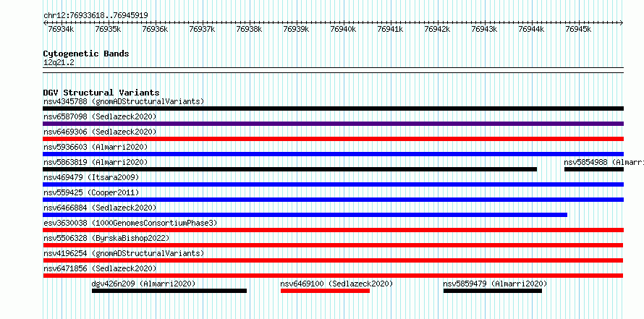Select the black dgv426n209 variant bar

tap(169, 291)
